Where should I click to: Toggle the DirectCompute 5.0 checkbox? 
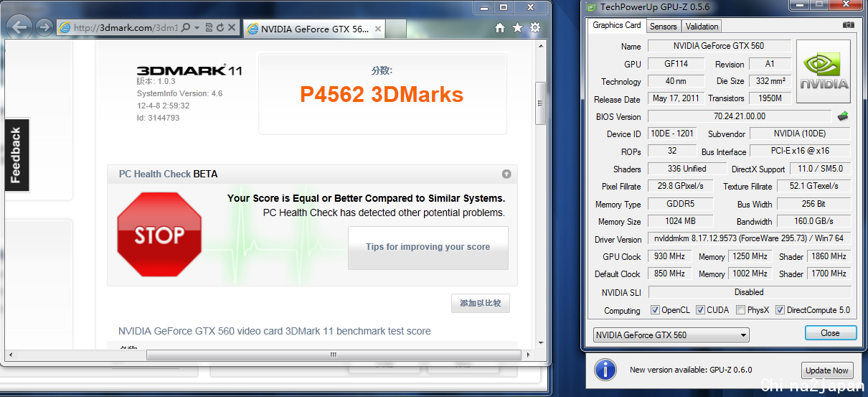click(x=780, y=310)
